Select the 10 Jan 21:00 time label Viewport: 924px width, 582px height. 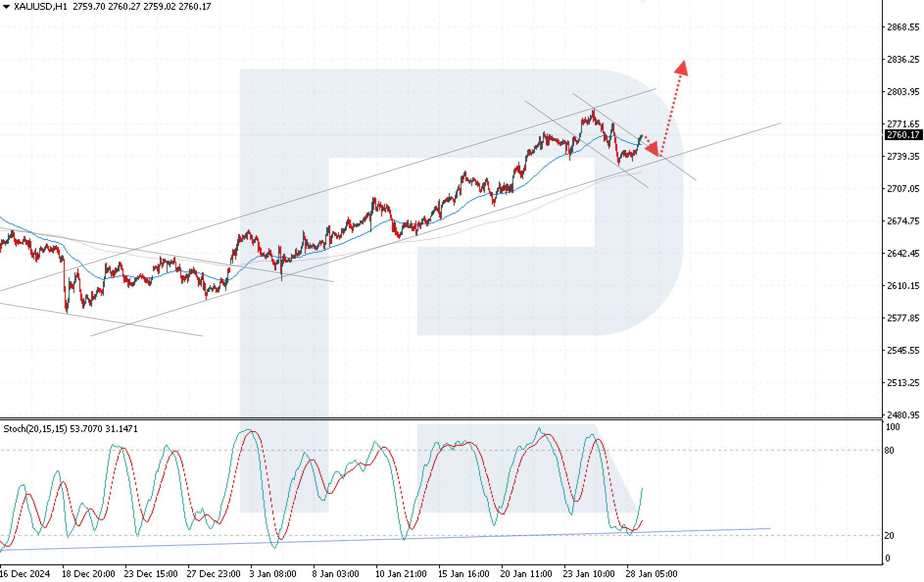pos(401,574)
